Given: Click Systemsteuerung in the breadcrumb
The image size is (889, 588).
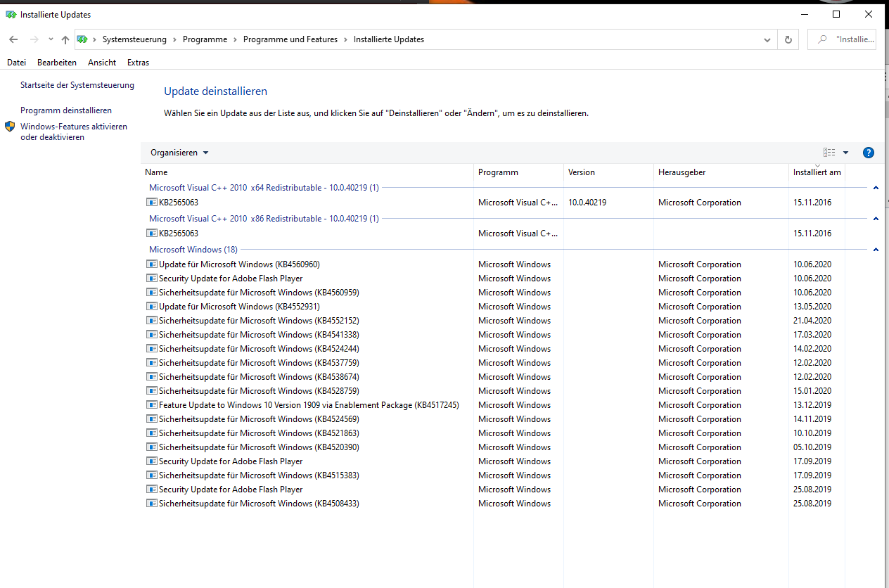Looking at the screenshot, I should [134, 39].
